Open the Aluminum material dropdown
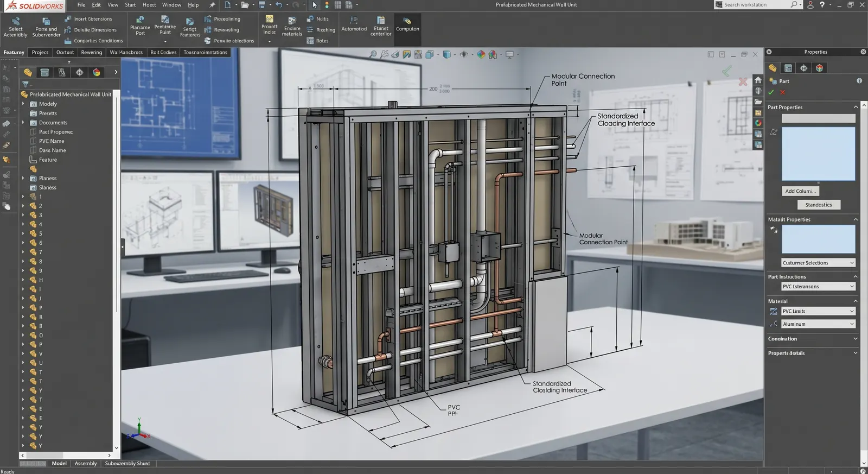 818,324
